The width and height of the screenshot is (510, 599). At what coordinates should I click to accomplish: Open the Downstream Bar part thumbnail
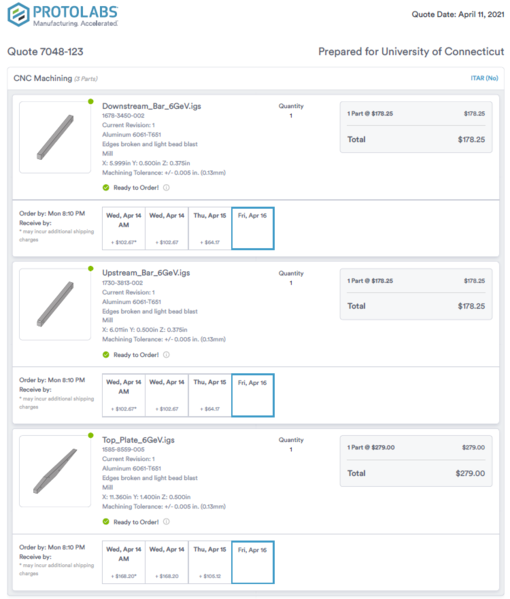[55, 137]
